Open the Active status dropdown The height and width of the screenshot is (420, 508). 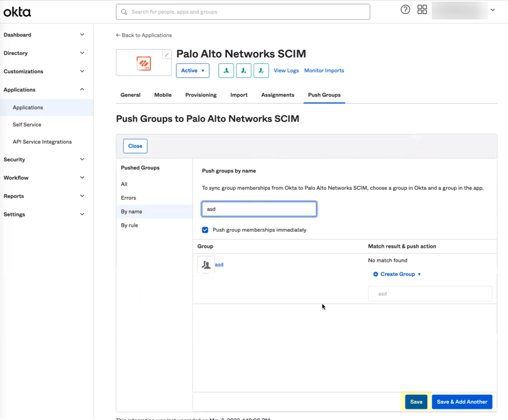[192, 70]
